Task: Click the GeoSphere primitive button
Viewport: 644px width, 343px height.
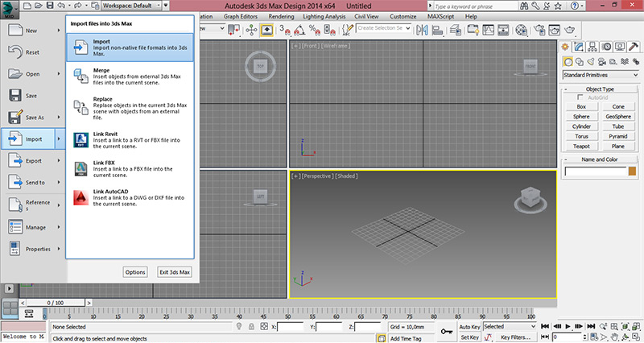Action: (618, 117)
